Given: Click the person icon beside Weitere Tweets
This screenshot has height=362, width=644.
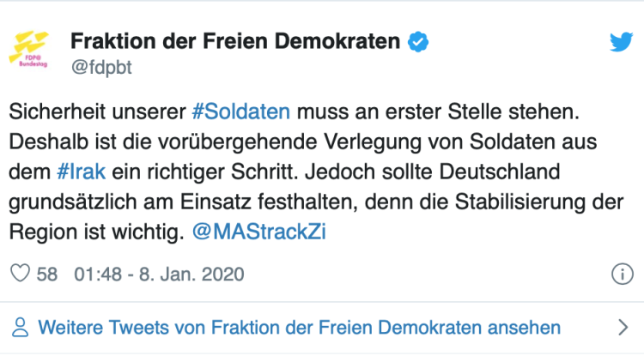Looking at the screenshot, I should (x=20, y=327).
